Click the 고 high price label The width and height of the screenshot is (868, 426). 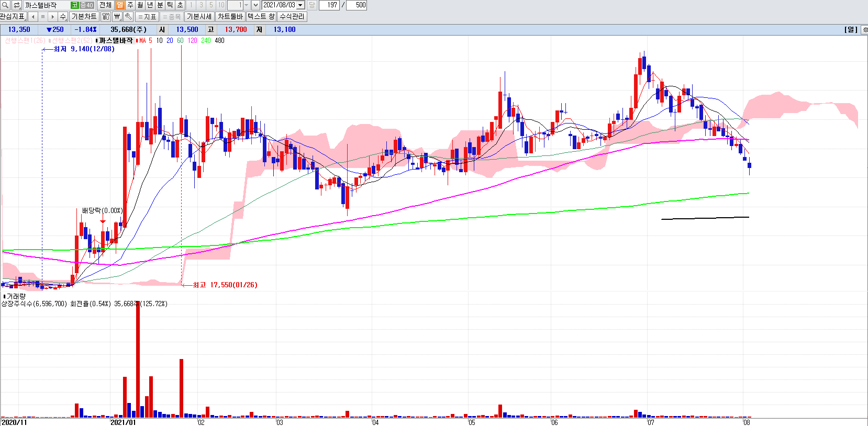click(x=210, y=30)
